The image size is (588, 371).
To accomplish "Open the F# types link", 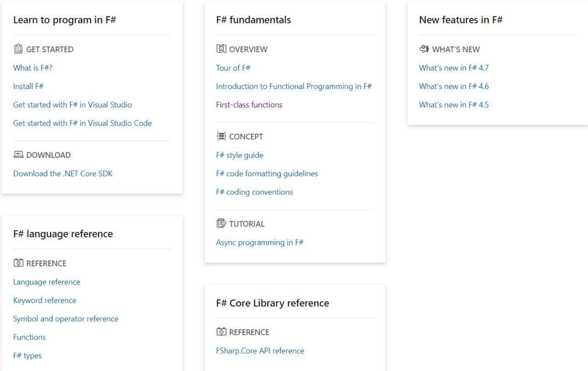I will pyautogui.click(x=28, y=355).
